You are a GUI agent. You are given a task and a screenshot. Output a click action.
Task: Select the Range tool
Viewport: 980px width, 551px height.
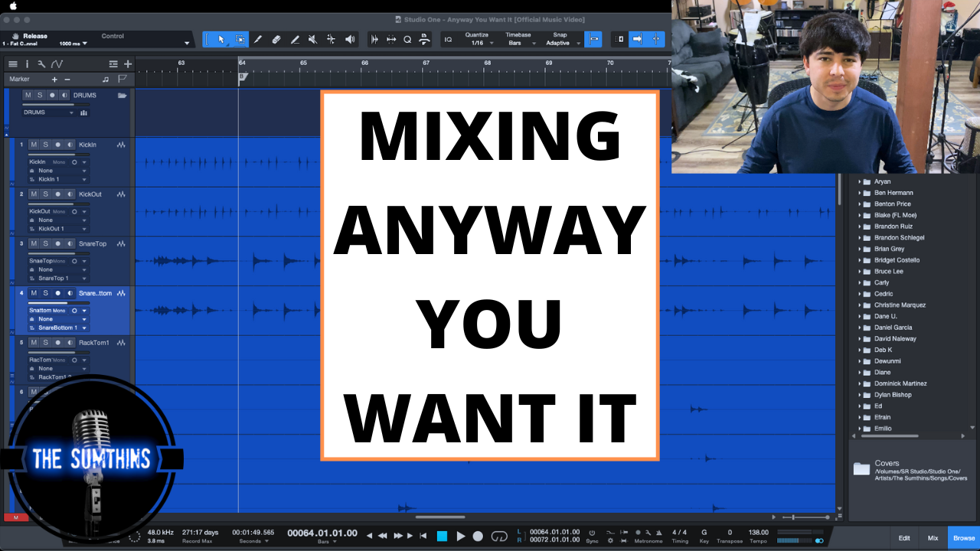(240, 39)
